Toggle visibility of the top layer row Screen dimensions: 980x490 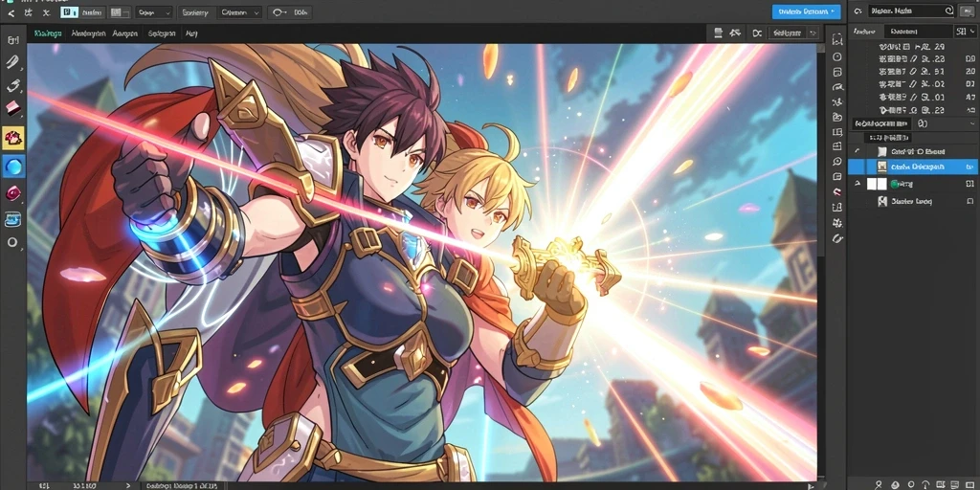[857, 152]
